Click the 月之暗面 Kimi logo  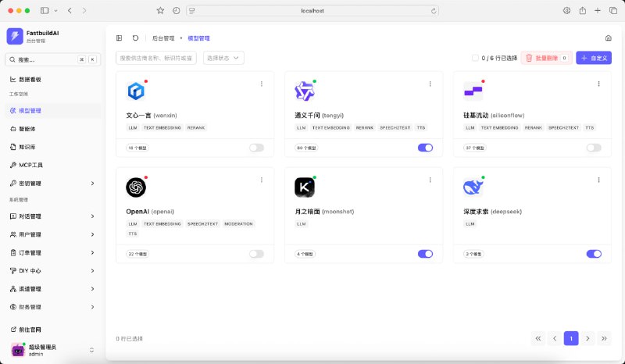[305, 187]
